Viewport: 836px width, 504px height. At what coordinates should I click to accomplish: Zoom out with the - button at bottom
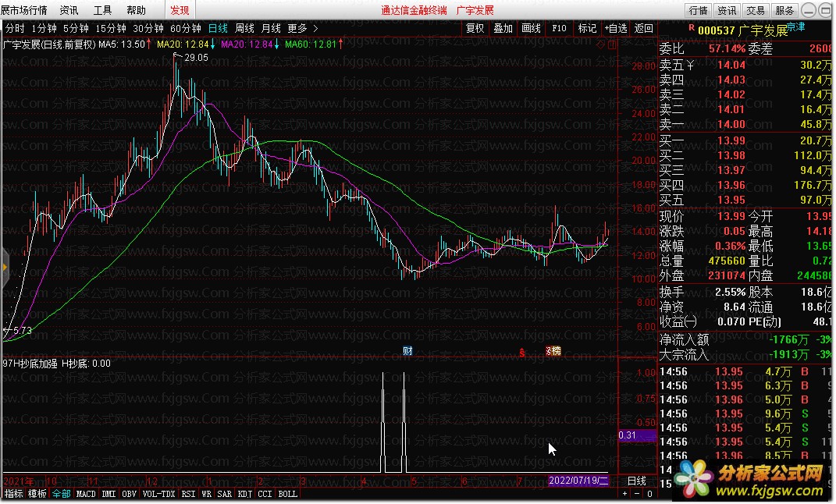point(637,494)
